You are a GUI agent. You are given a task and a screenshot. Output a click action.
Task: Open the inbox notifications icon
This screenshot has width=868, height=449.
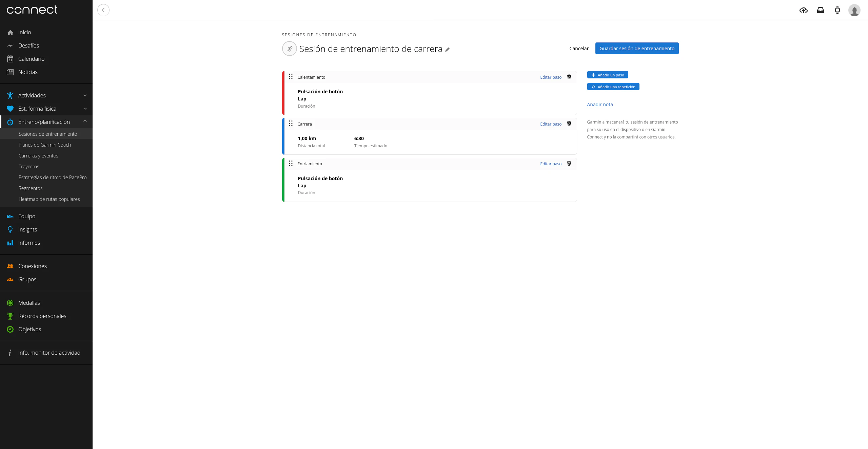[820, 10]
